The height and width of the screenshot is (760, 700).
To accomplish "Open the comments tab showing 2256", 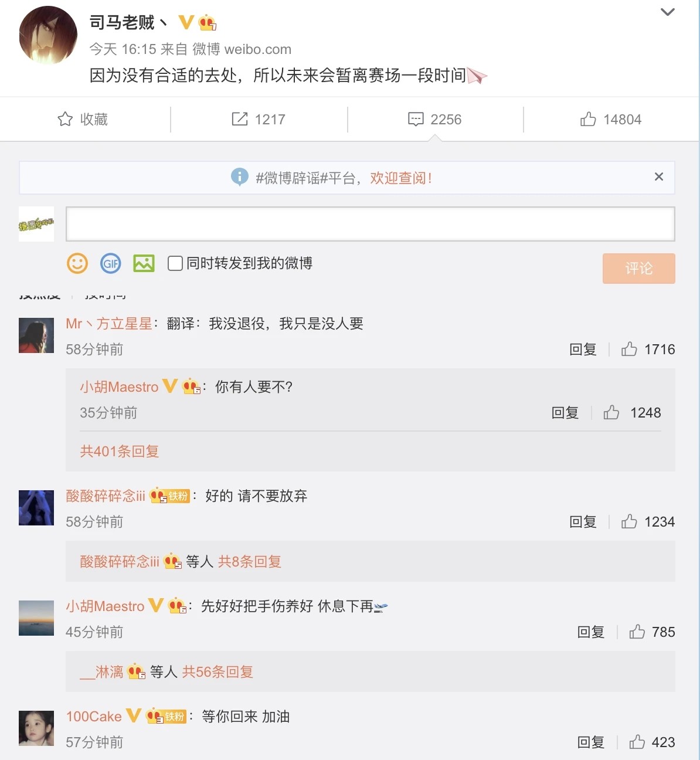I will tap(434, 120).
